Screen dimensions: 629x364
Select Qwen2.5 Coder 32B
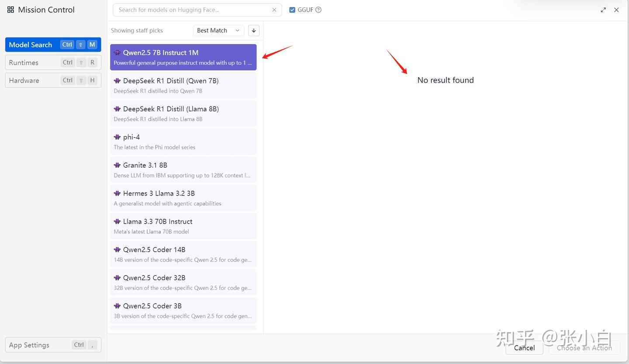pos(183,282)
